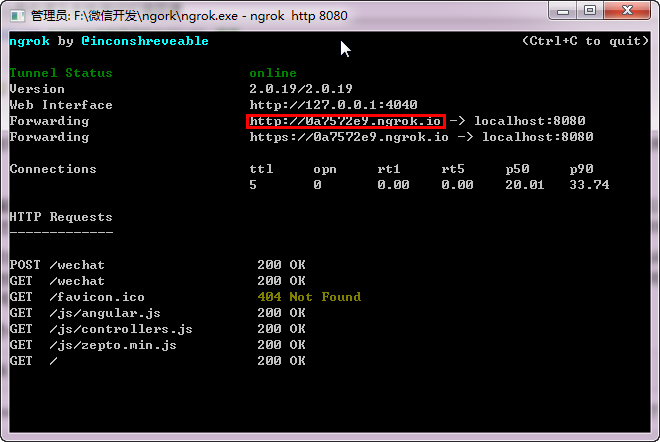Click the 'Connections' label
The height and width of the screenshot is (442, 660).
coord(53,169)
